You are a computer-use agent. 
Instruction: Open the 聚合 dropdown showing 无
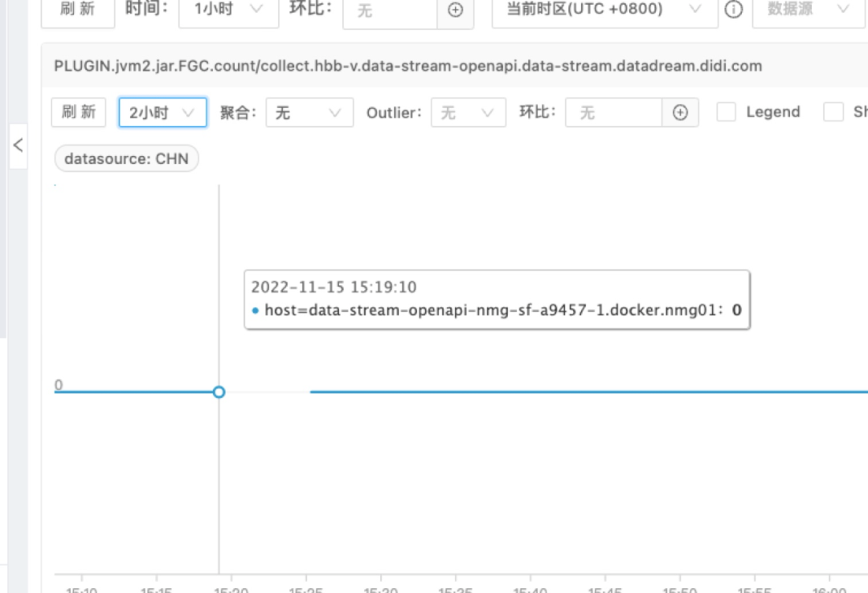[309, 112]
